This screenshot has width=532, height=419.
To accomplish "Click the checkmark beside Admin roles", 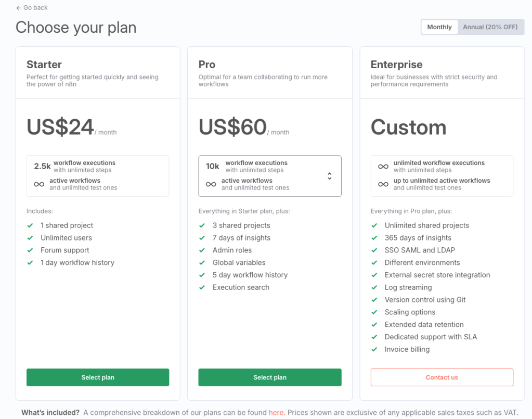I will click(202, 250).
